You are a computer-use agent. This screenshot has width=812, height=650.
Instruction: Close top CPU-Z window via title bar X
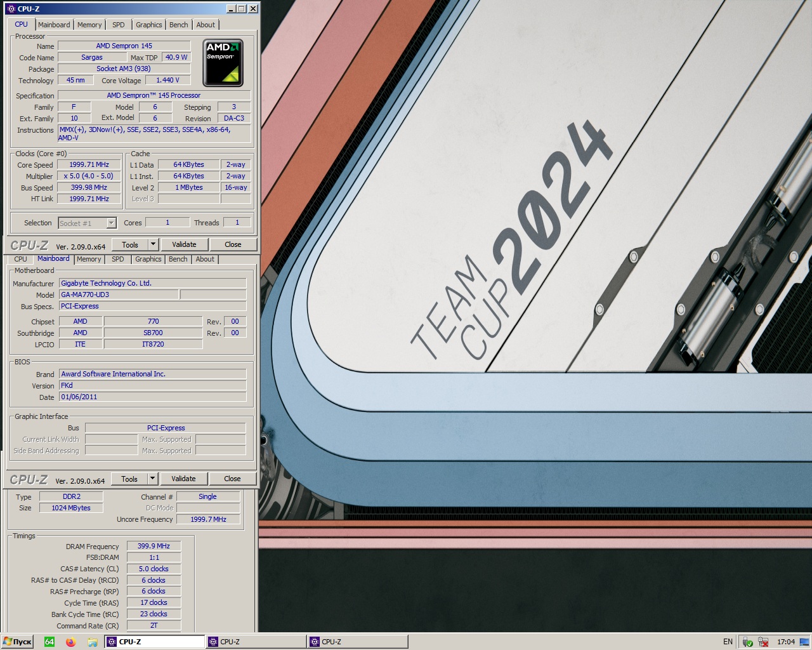click(253, 8)
